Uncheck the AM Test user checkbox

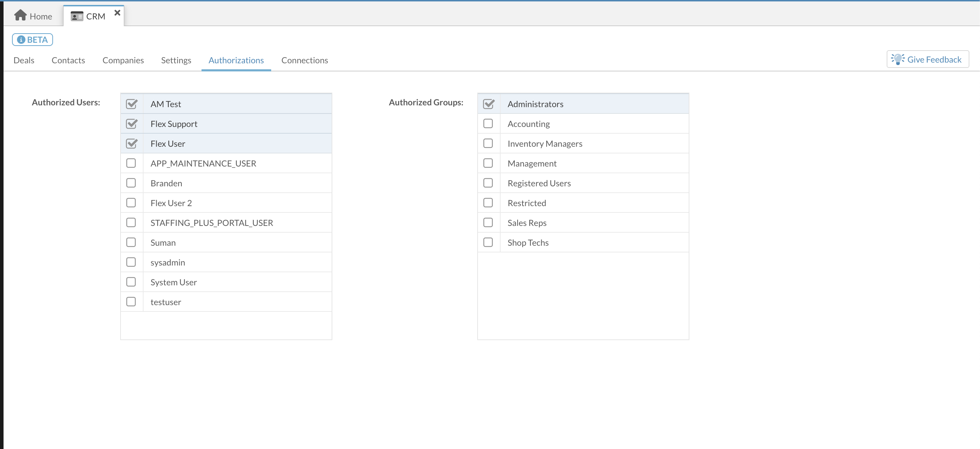click(x=132, y=104)
